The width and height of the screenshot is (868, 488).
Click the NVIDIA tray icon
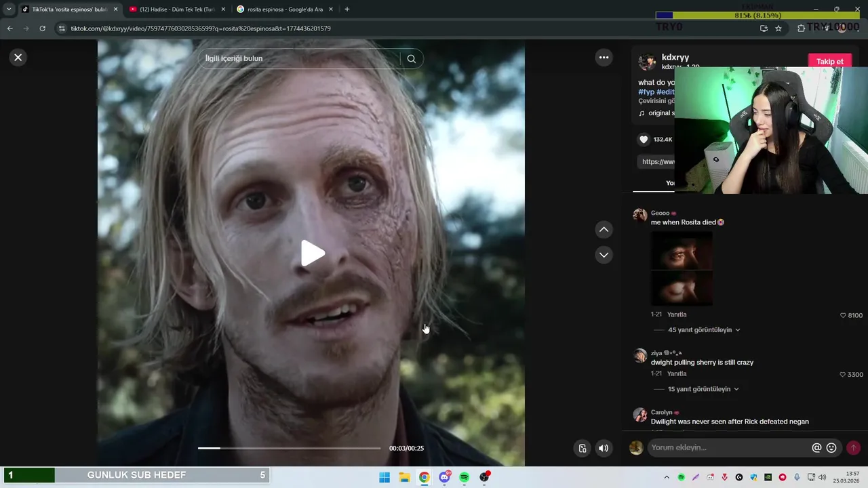click(x=768, y=477)
